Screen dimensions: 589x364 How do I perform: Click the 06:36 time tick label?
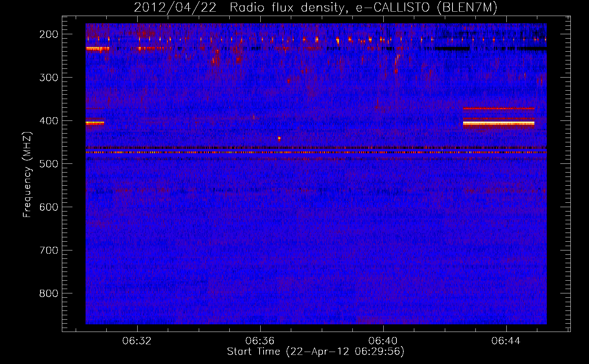tap(260, 341)
